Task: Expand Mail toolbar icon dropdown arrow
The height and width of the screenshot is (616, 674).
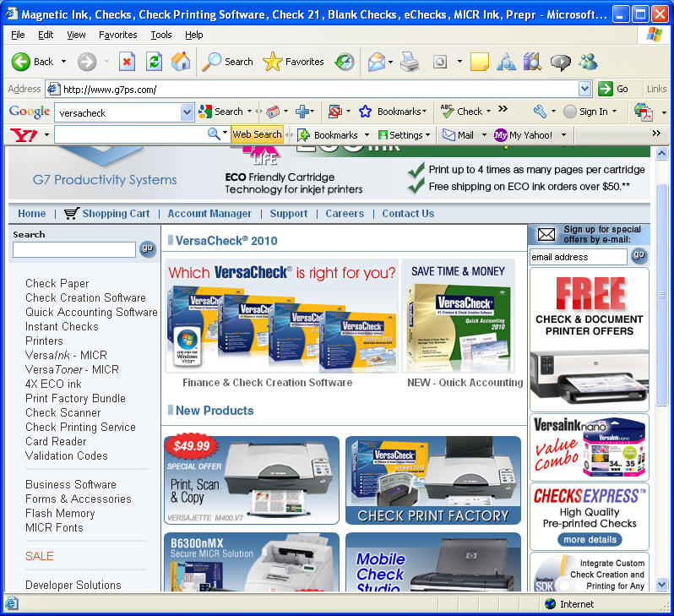Action: point(390,63)
